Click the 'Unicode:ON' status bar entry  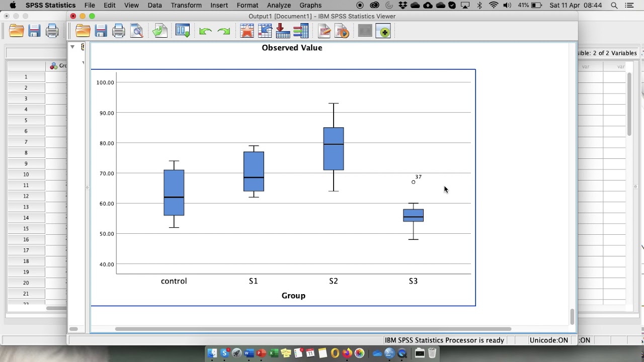(x=549, y=340)
